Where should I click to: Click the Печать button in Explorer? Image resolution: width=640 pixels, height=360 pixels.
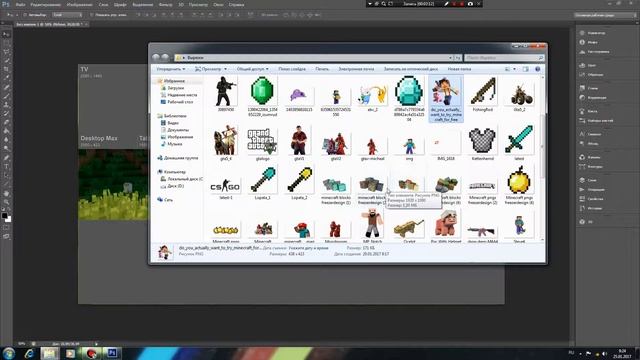pos(322,69)
